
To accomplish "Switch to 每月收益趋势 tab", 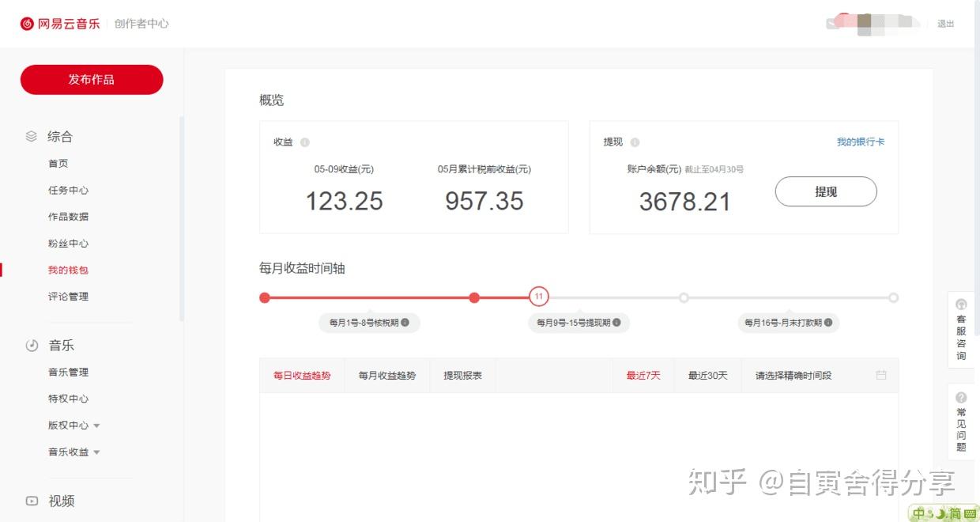I will click(387, 376).
